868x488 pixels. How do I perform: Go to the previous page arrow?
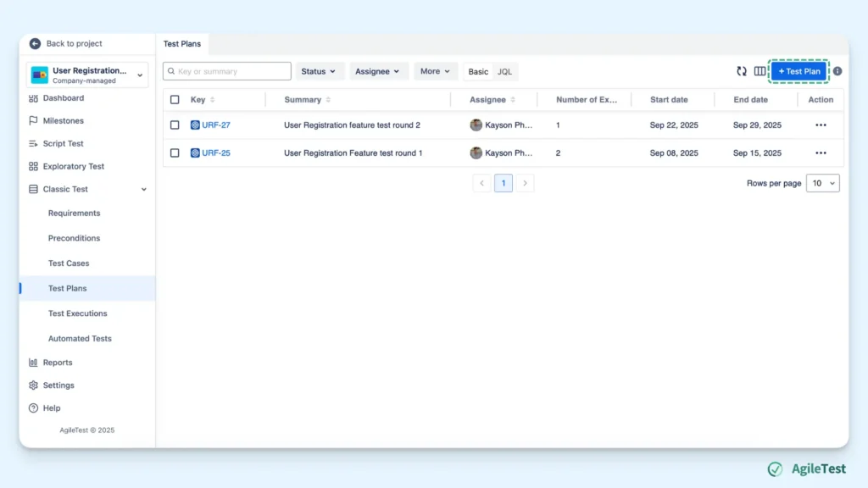481,183
